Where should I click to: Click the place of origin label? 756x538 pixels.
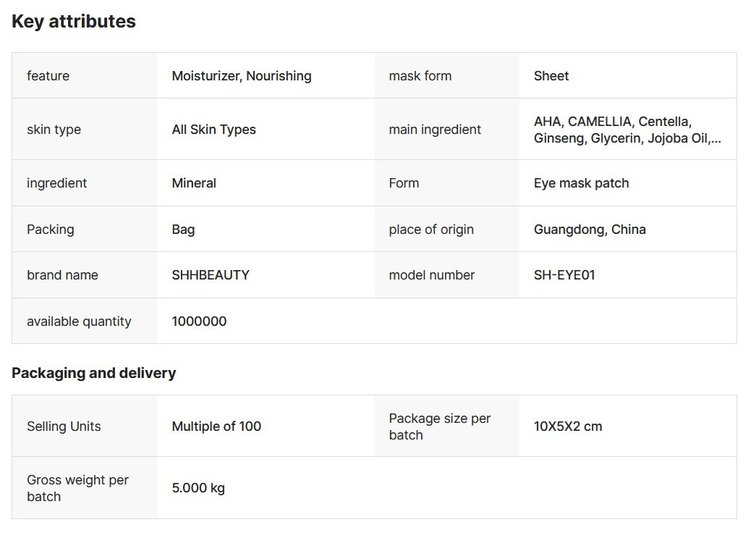pyautogui.click(x=431, y=230)
